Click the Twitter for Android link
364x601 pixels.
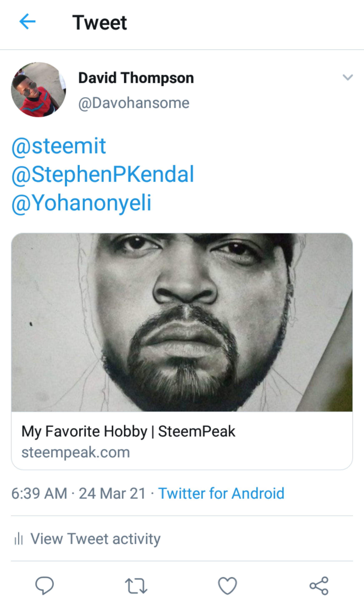click(x=221, y=493)
